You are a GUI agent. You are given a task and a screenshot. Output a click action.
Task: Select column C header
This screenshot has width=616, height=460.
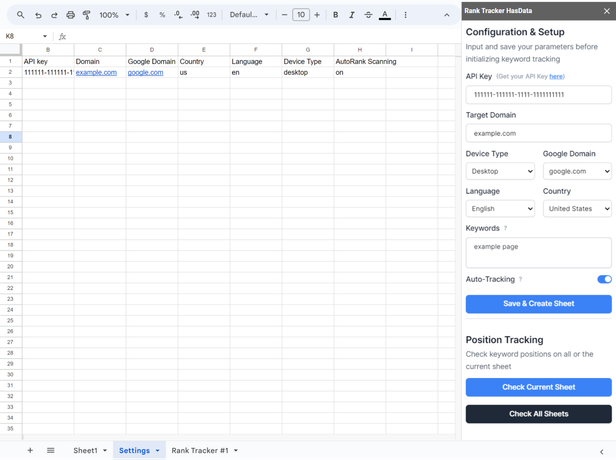(x=100, y=50)
